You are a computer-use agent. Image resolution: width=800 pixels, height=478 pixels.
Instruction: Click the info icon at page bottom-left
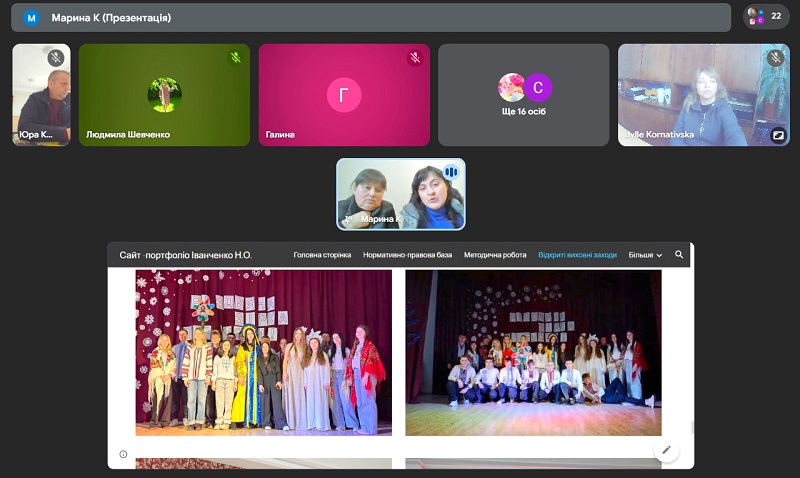[123, 454]
